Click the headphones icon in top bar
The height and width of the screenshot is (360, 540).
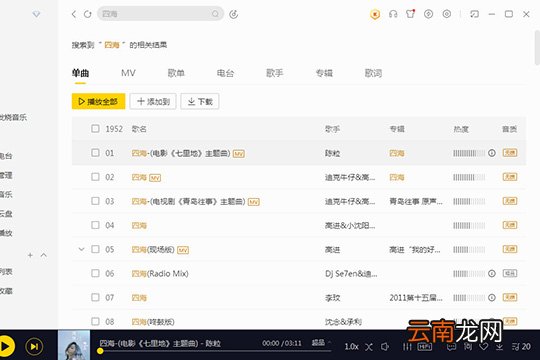pos(393,14)
